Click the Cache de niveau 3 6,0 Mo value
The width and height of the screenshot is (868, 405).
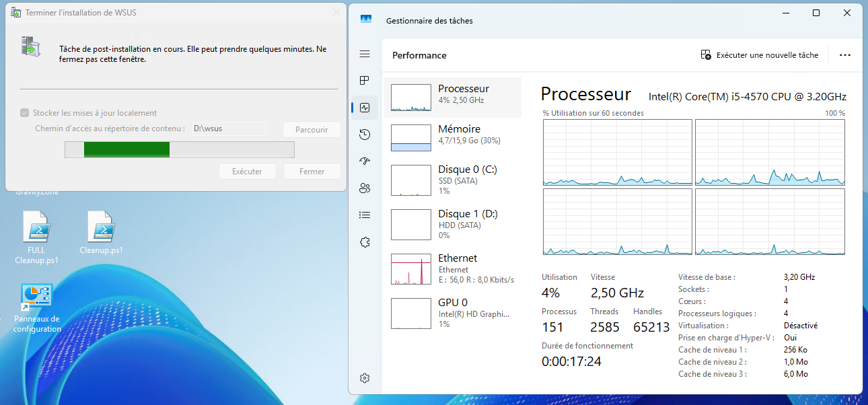[x=796, y=374]
